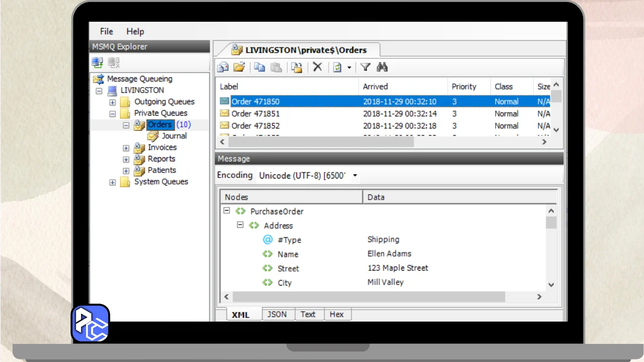Click the Message Queueing root icon

99,79
